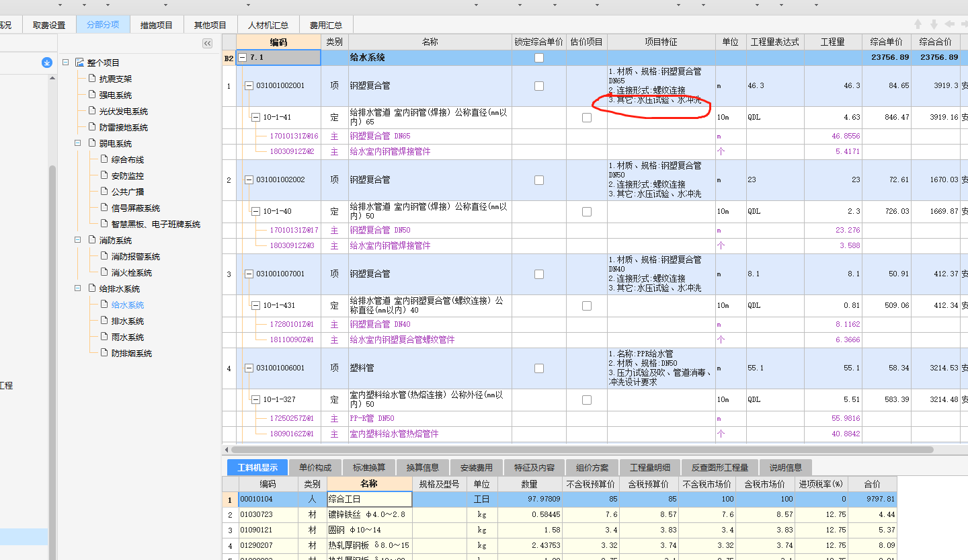Check 估价项目 box for quota 10-1-327

(x=587, y=400)
